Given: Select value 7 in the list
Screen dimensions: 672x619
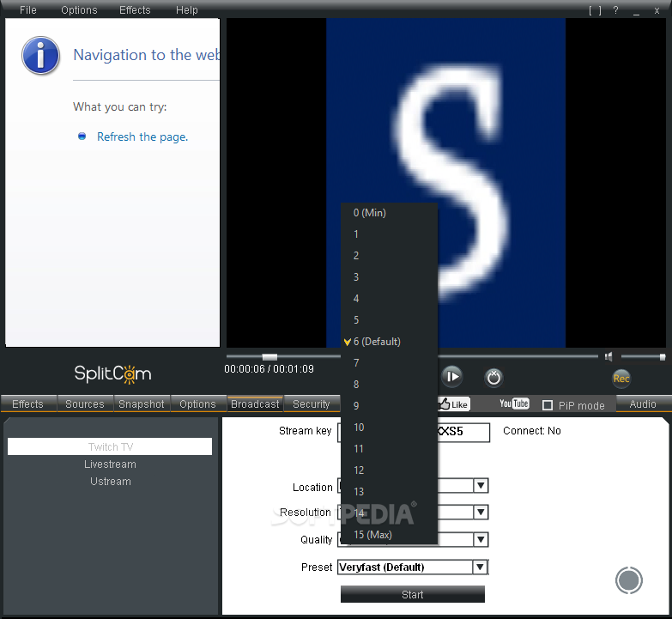Looking at the screenshot, I should coord(389,363).
